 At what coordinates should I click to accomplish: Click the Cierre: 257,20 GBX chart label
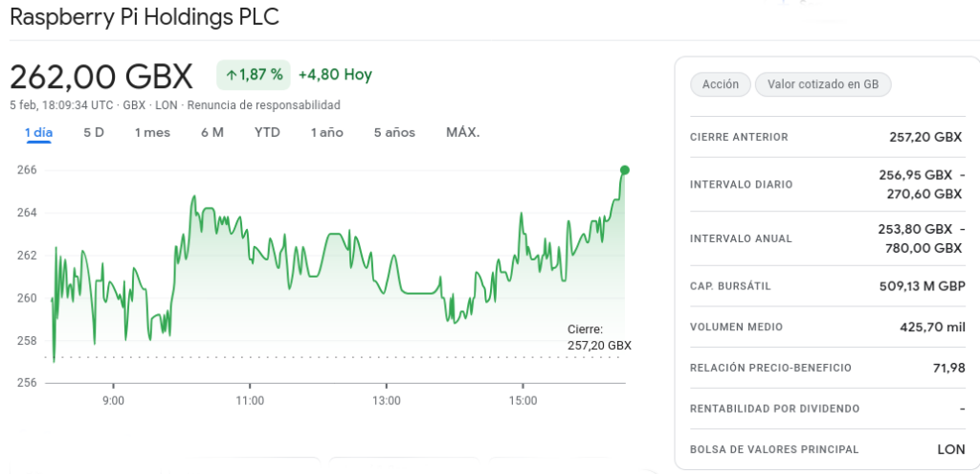(599, 337)
